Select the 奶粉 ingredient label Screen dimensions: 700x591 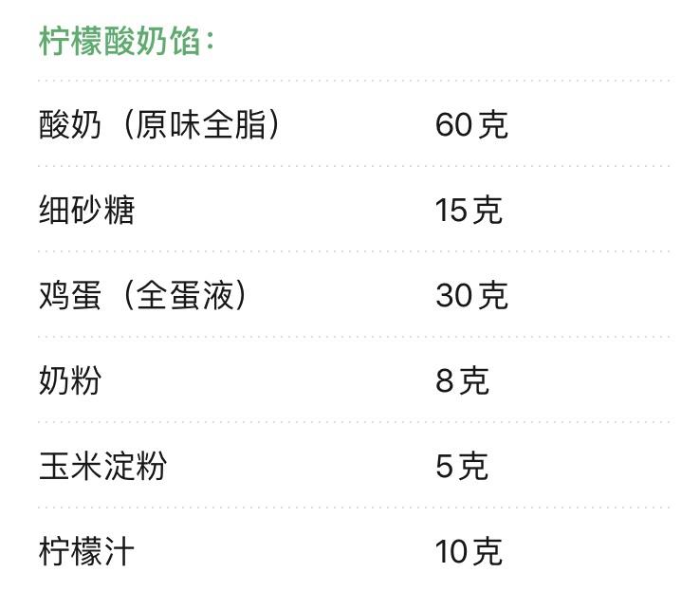(x=70, y=380)
